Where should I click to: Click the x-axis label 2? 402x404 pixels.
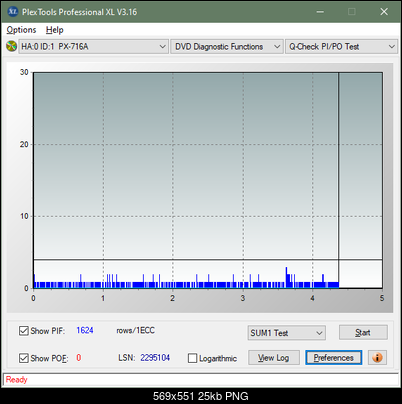tap(173, 298)
